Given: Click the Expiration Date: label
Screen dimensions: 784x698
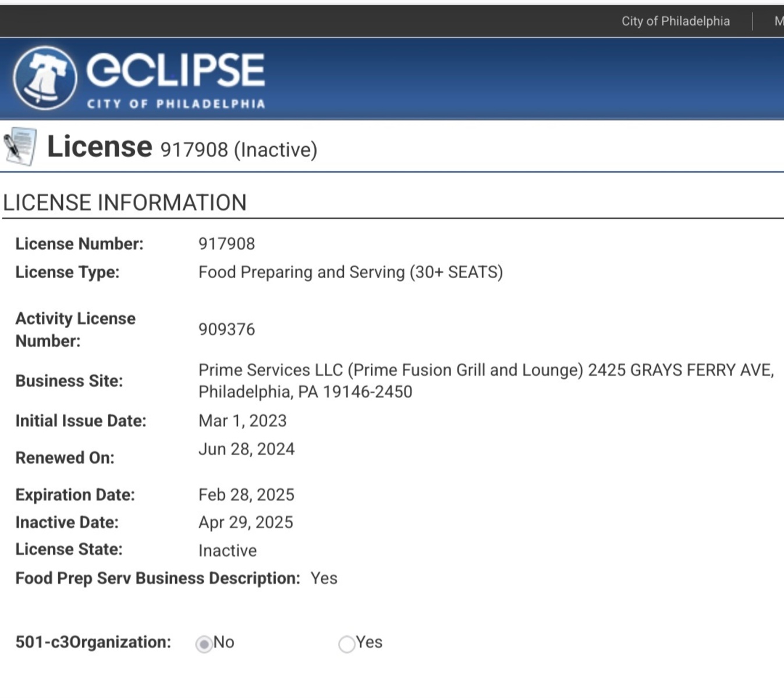Looking at the screenshot, I should [75, 494].
